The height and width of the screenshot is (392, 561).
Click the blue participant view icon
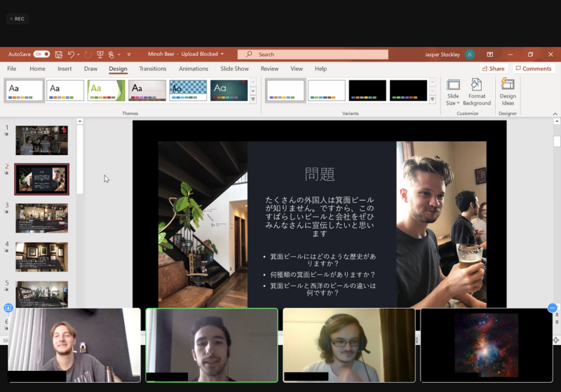[8, 308]
